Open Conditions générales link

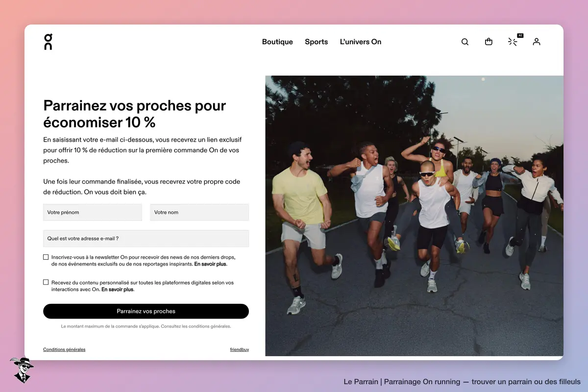(x=64, y=349)
